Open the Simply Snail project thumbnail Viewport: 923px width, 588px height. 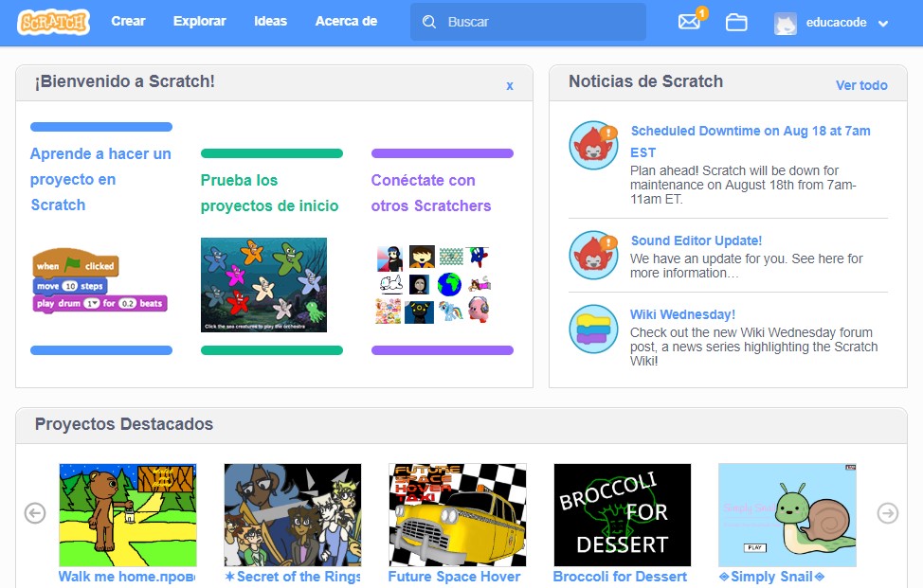point(787,515)
